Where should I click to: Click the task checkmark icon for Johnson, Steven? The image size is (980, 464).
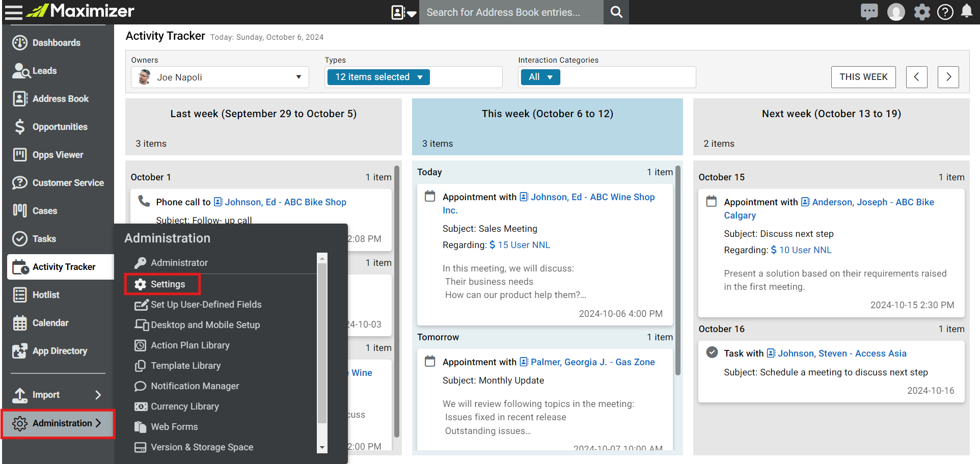[712, 352]
